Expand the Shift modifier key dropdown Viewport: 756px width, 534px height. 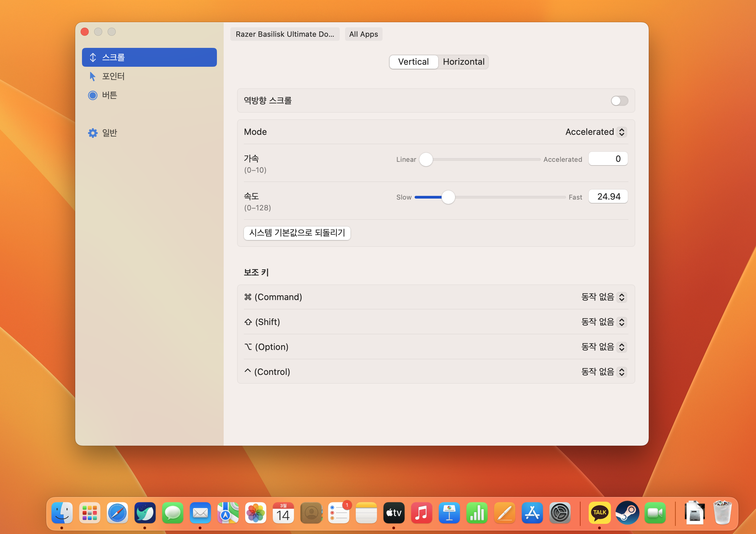604,322
